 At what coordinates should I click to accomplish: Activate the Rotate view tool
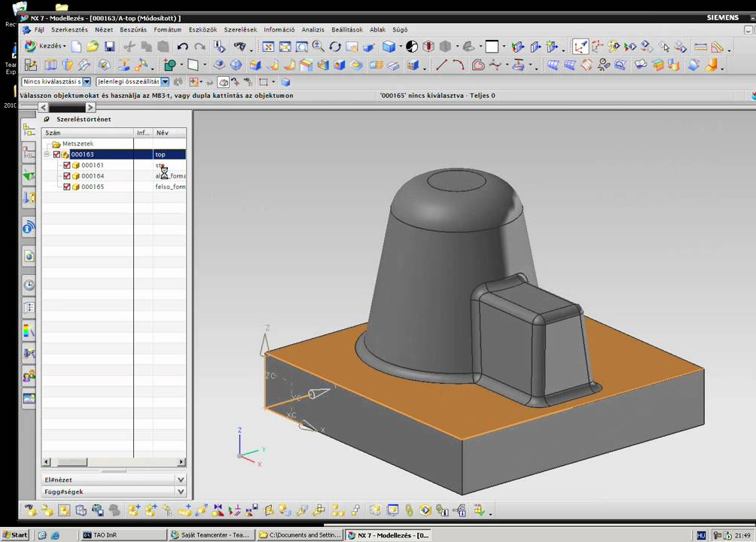pos(335,47)
